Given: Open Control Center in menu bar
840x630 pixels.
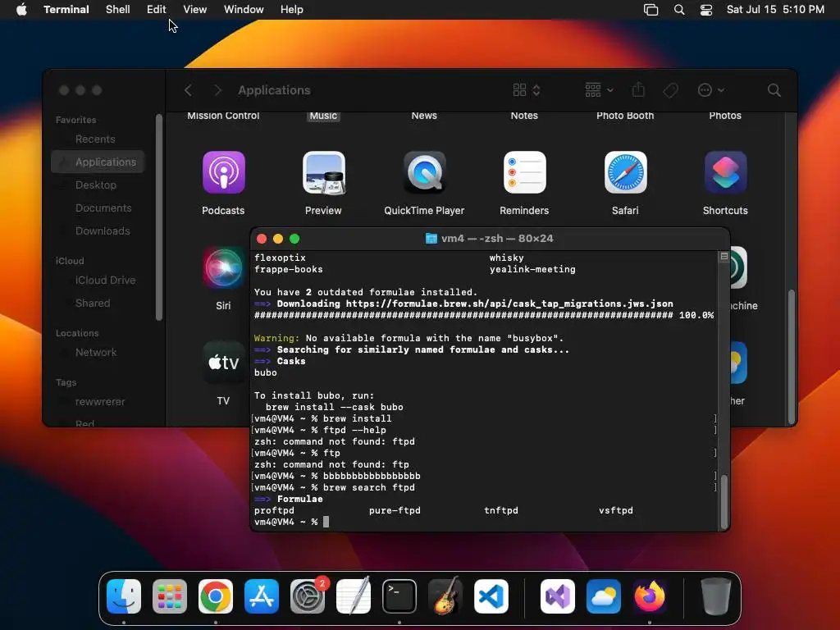Looking at the screenshot, I should pos(706,10).
